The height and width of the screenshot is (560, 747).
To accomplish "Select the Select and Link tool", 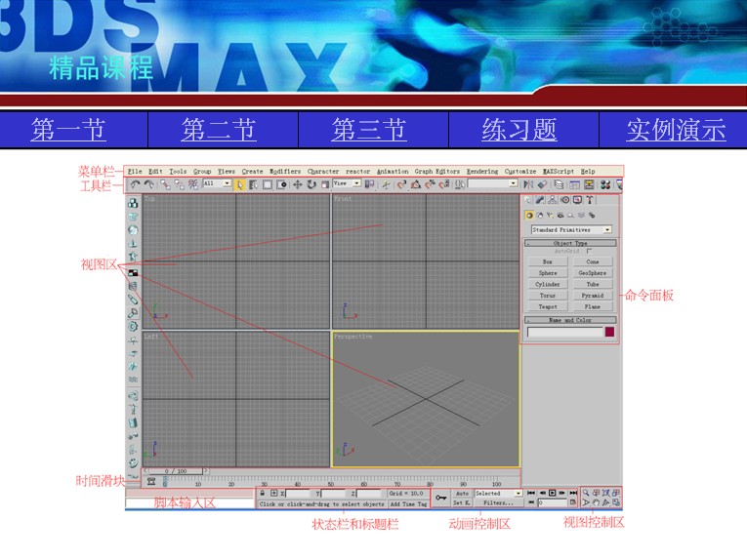I will 165,184.
